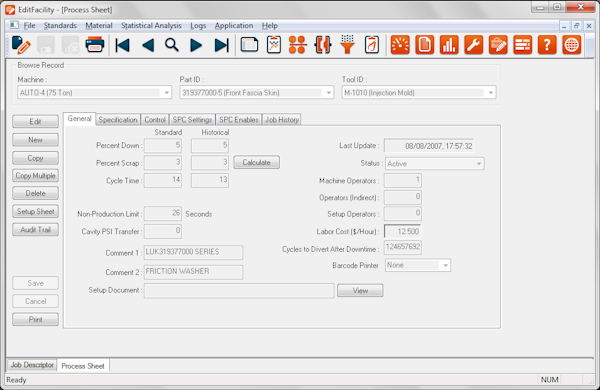Click the Labor Cost field showing 12.500
Screen dimensions: 600x390
[403, 231]
